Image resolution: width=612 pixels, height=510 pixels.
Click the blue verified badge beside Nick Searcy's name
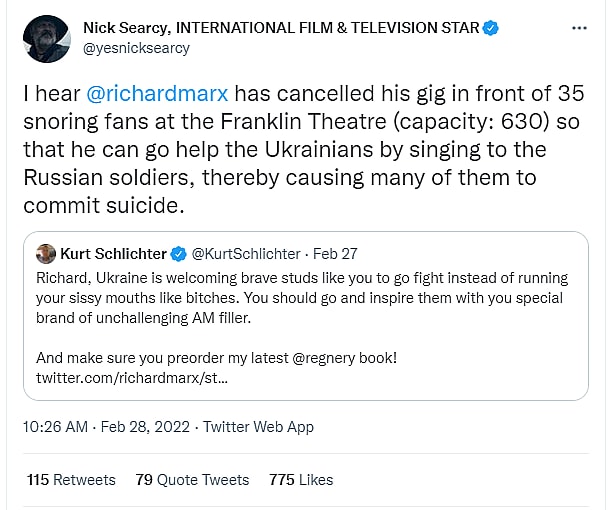coord(490,28)
